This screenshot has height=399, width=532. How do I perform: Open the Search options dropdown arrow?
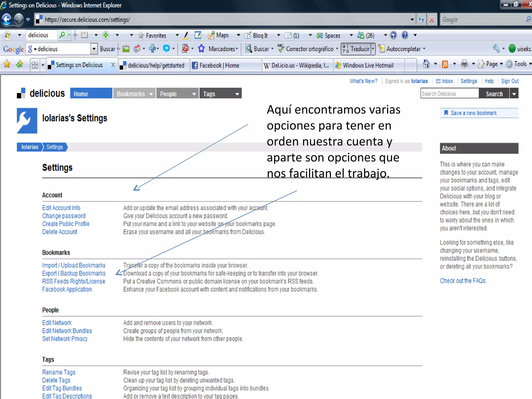click(x=514, y=94)
